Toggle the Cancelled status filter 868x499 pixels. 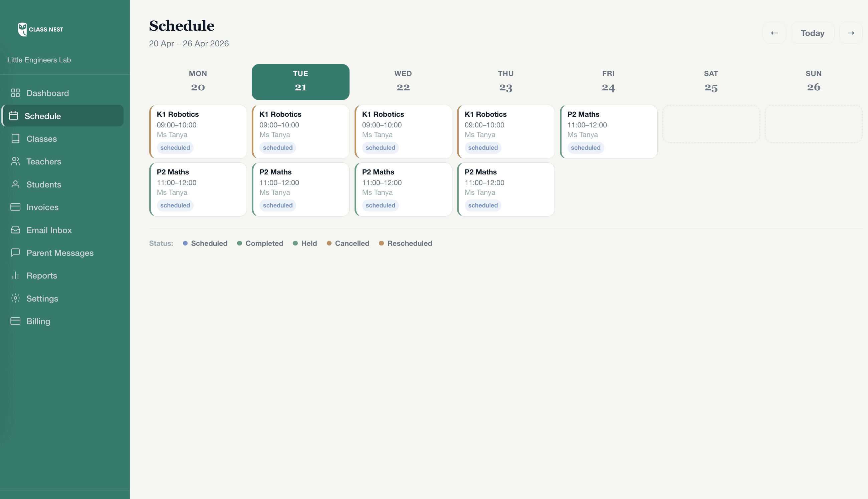348,243
